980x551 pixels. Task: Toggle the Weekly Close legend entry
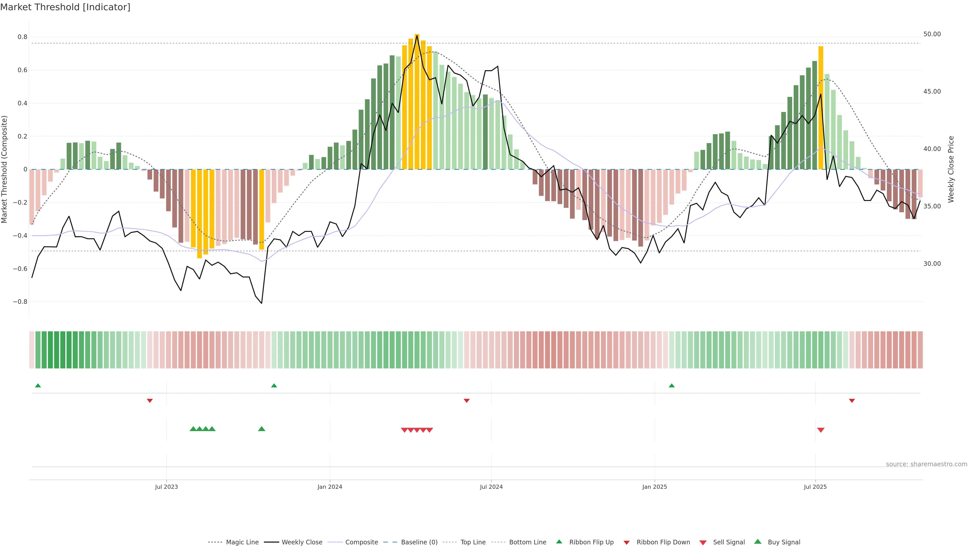[302, 542]
